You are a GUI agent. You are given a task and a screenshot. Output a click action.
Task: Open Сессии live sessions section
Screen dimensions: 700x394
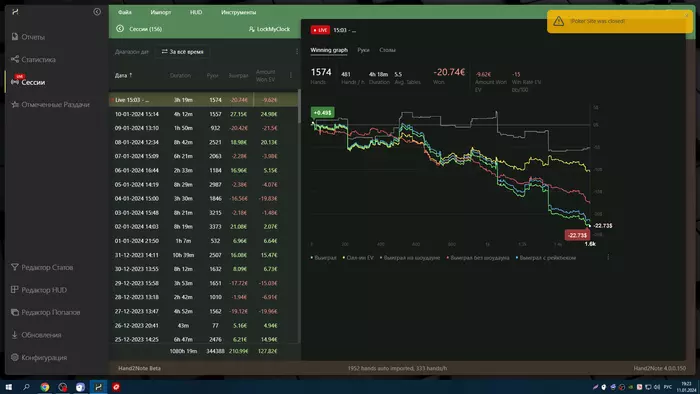click(28, 82)
